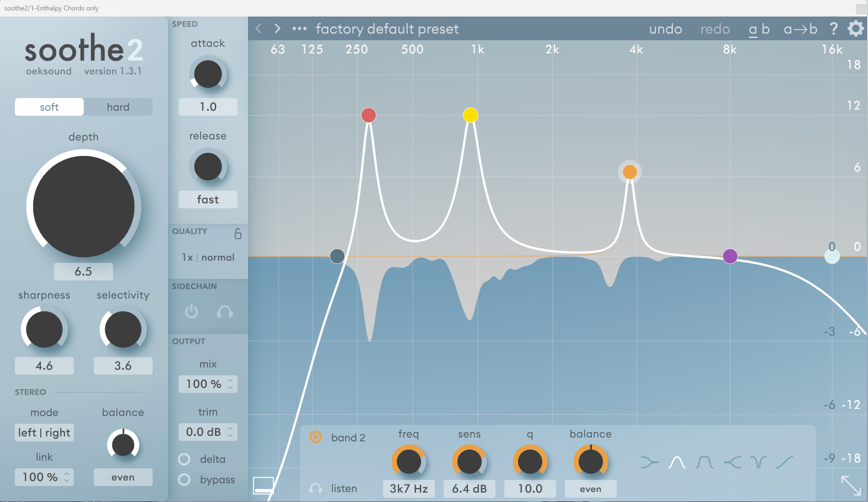Click undo in the top bar
This screenshot has width=868, height=502.
[x=665, y=29]
